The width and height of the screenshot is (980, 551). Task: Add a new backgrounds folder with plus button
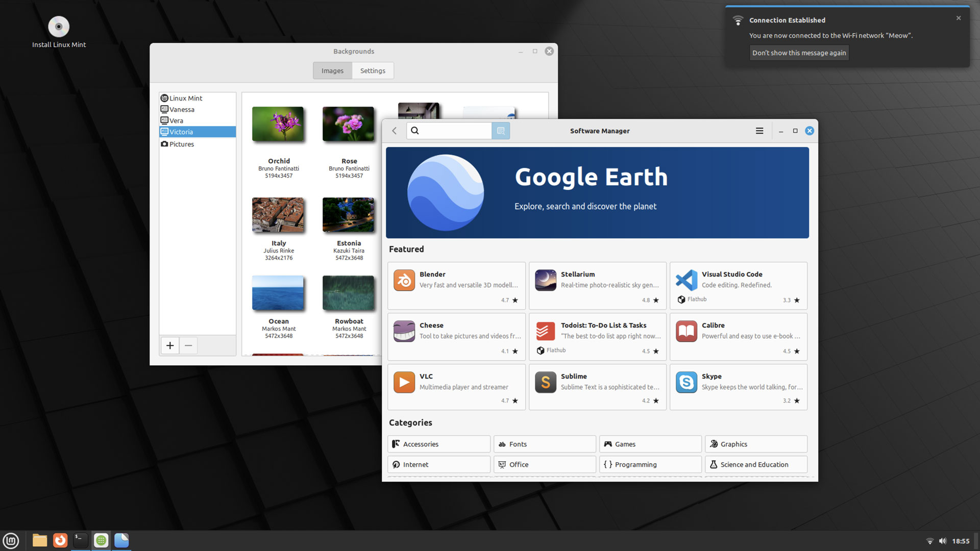pos(170,345)
